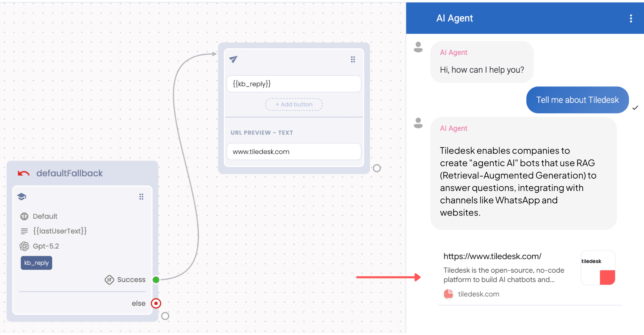Click the Success condition label
Image resolution: width=644 pixels, height=335 pixels.
click(x=131, y=280)
